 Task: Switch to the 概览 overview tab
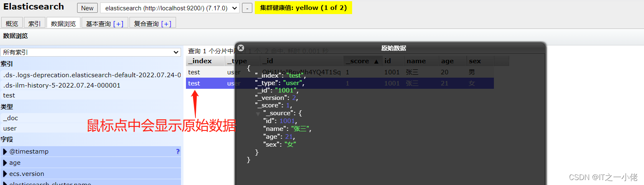12,24
